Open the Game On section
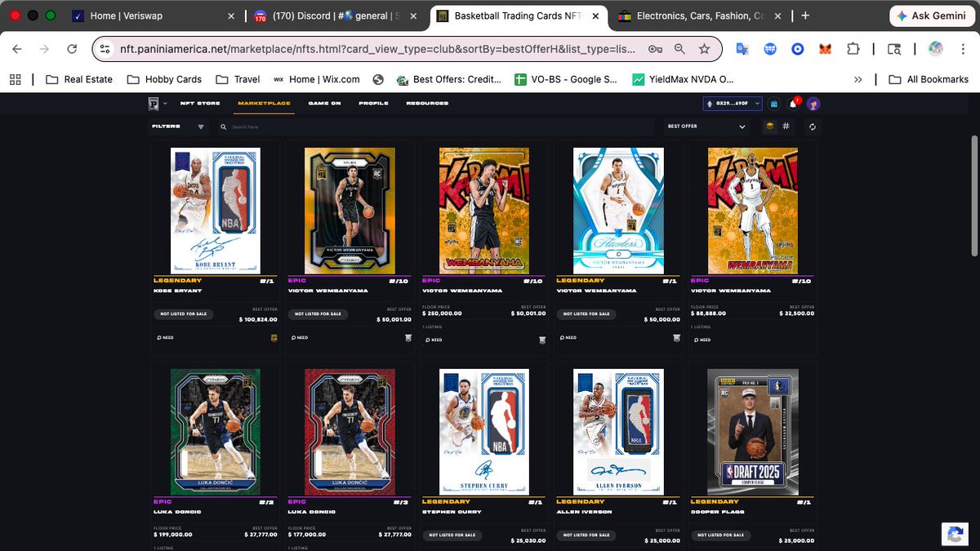 coord(324,104)
